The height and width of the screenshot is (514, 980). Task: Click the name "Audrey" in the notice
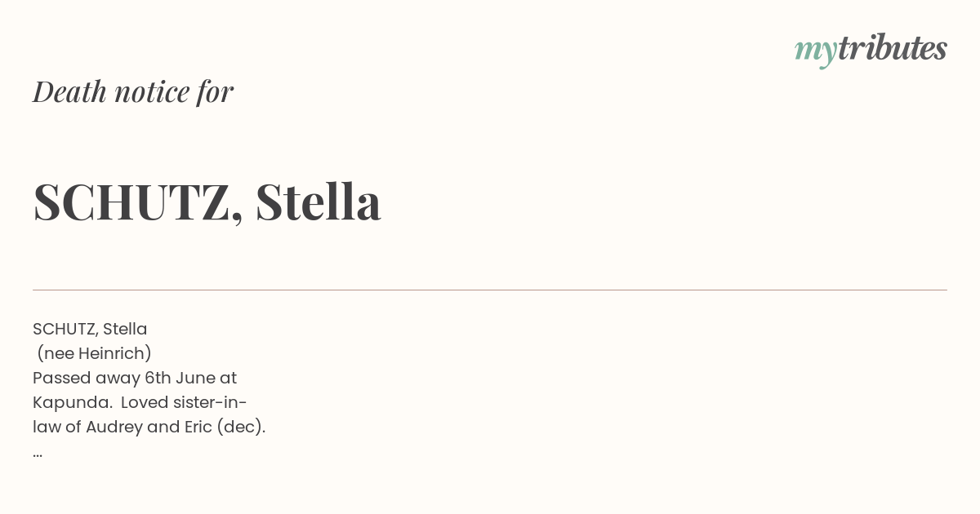(x=114, y=427)
